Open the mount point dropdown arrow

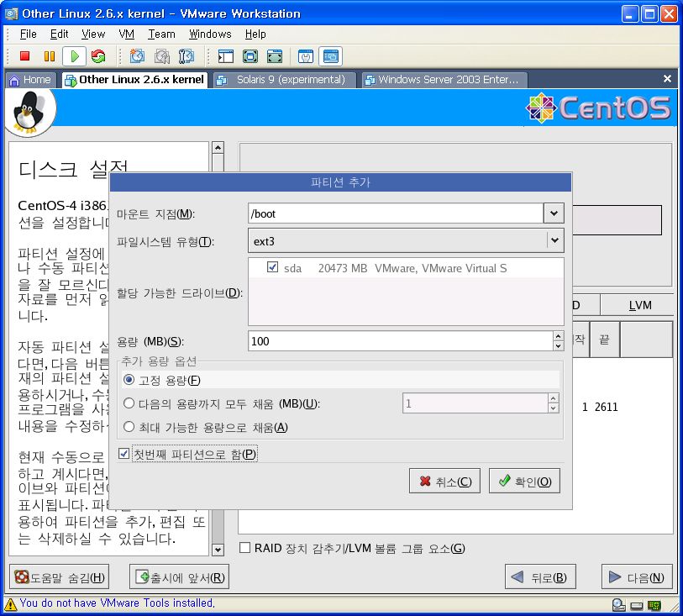pos(554,213)
